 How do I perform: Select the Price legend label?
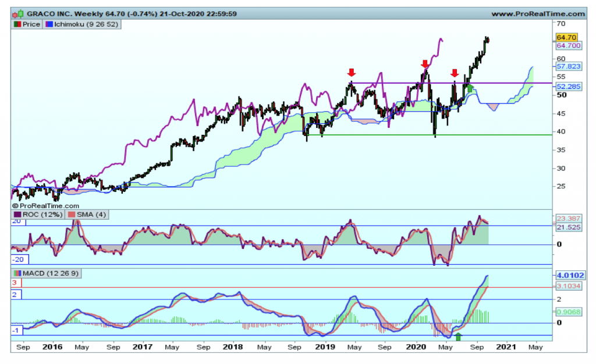31,24
